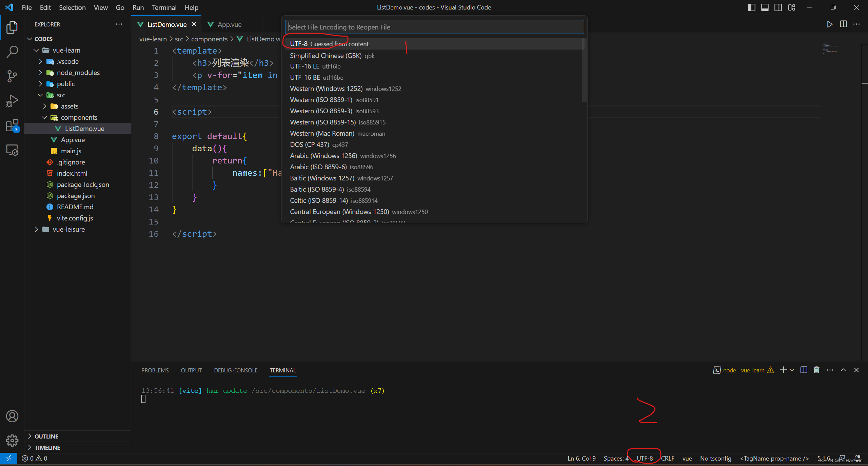Split the editor window

[x=843, y=24]
